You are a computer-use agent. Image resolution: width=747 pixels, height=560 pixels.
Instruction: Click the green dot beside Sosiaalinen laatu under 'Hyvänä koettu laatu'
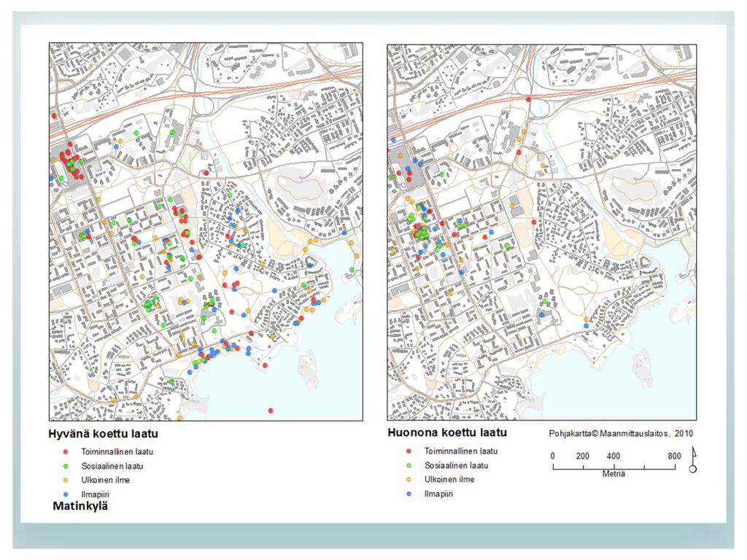[66, 466]
